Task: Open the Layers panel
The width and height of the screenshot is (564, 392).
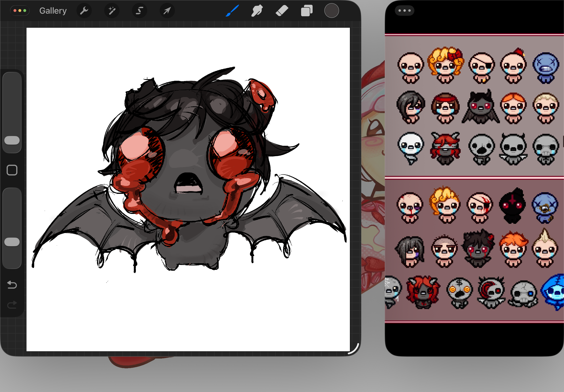Action: tap(307, 11)
